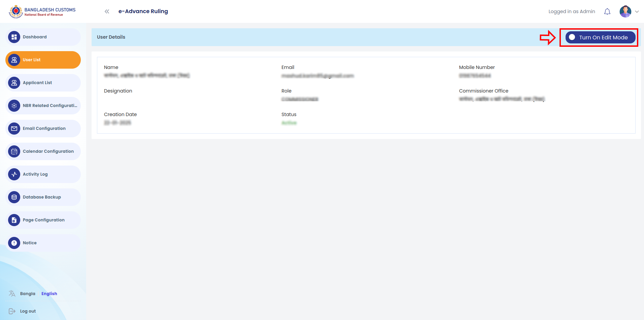Click the Mobile Number label
Viewport: 644px width, 320px height.
coord(477,67)
